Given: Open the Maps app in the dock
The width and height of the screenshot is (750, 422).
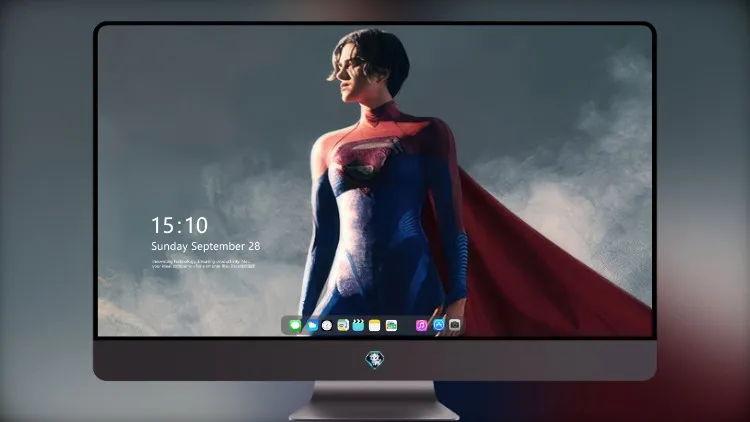Looking at the screenshot, I should (x=343, y=325).
